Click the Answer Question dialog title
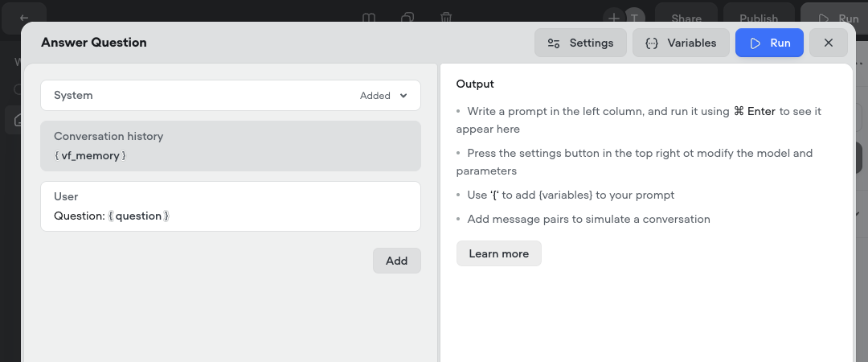 [x=93, y=43]
